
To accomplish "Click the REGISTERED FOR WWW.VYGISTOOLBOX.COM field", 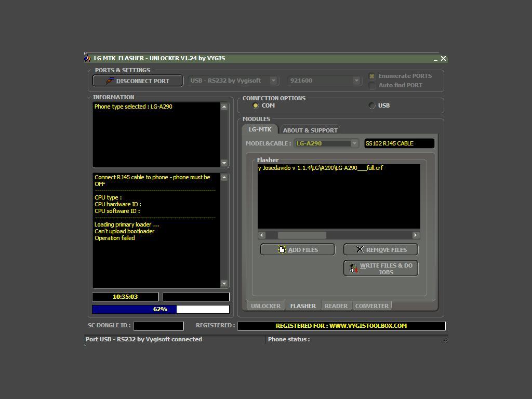I will pos(341,326).
